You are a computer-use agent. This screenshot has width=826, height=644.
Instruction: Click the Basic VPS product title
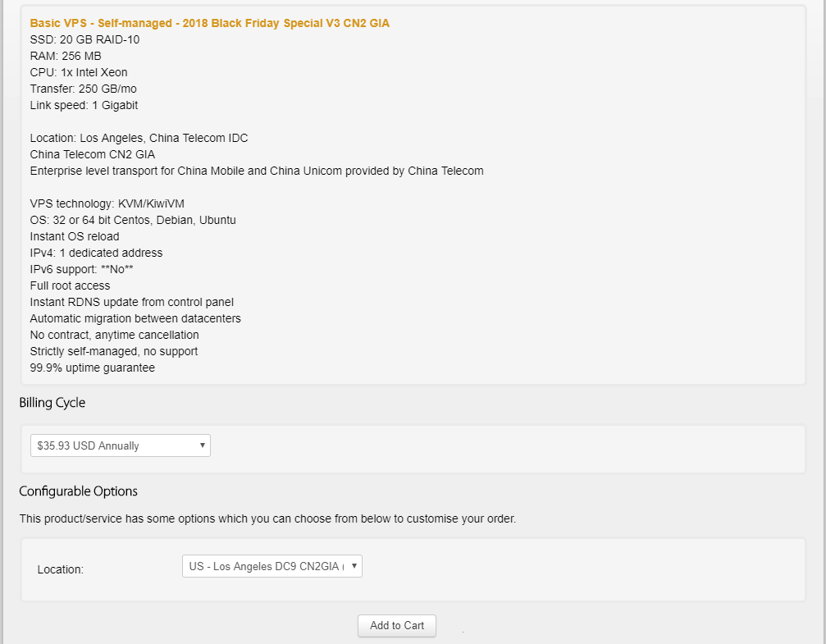[x=210, y=23]
